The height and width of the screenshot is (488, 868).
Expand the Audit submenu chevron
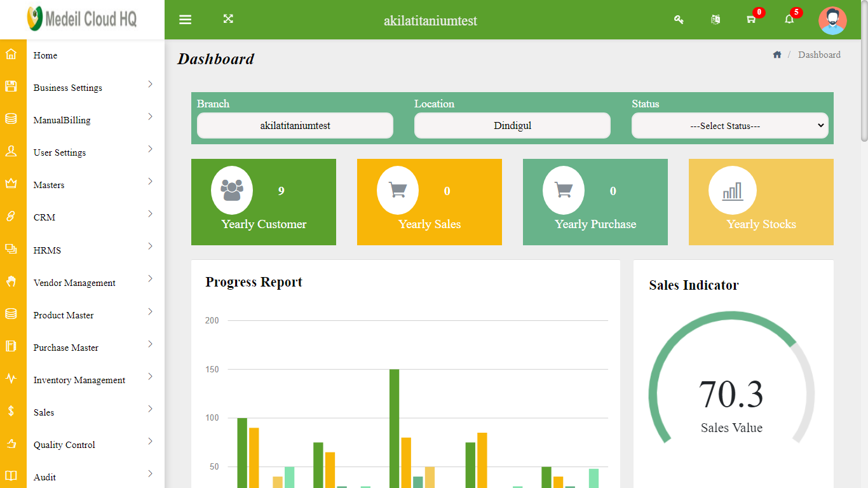click(x=150, y=473)
